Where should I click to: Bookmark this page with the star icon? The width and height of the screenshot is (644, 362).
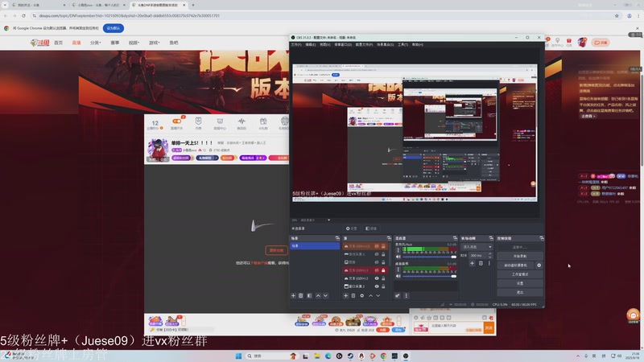[617, 15]
